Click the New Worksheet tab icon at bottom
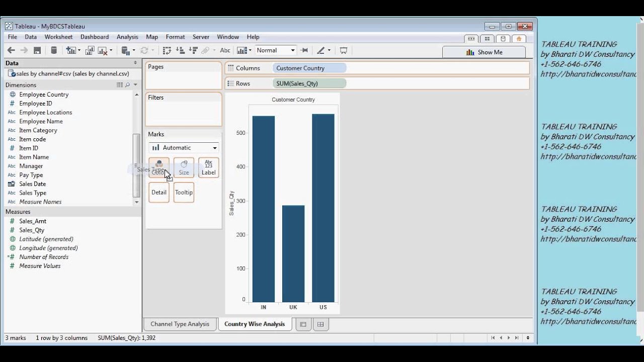 pyautogui.click(x=303, y=324)
